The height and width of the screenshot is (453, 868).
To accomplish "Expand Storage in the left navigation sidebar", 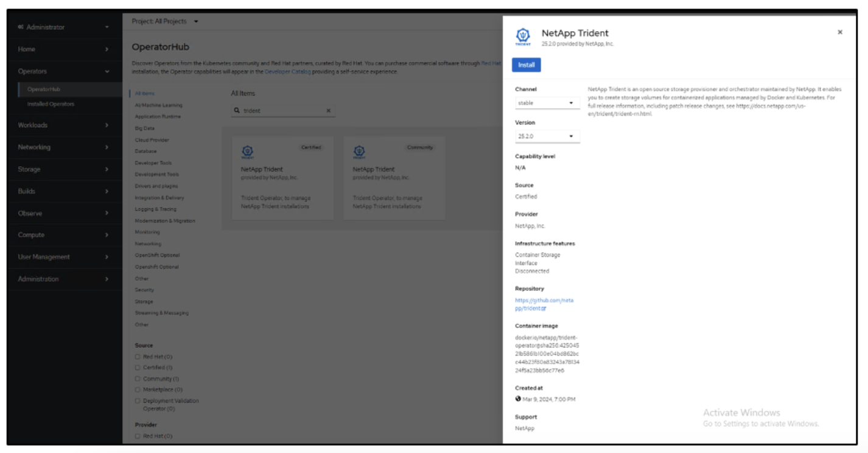I will pos(64,169).
